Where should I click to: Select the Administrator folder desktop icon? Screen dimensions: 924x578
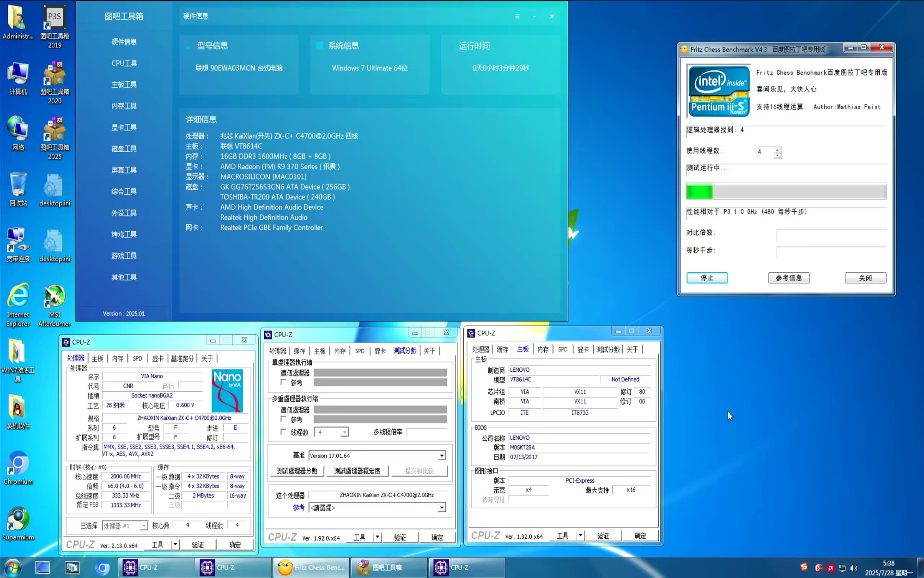click(18, 22)
